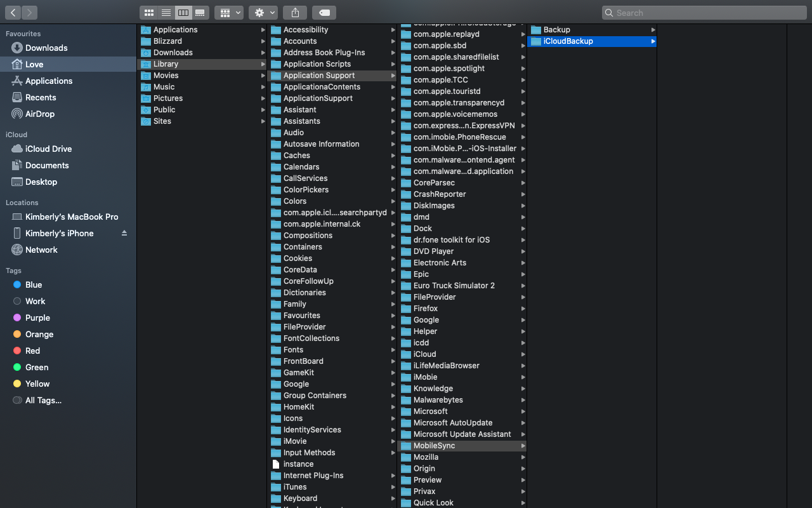The height and width of the screenshot is (508, 812).
Task: Select the Electronic Arts folder
Action: (x=462, y=263)
